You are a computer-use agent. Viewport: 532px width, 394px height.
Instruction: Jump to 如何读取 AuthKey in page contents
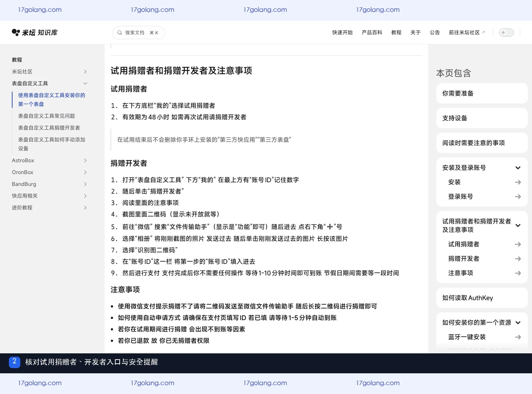tap(482, 298)
